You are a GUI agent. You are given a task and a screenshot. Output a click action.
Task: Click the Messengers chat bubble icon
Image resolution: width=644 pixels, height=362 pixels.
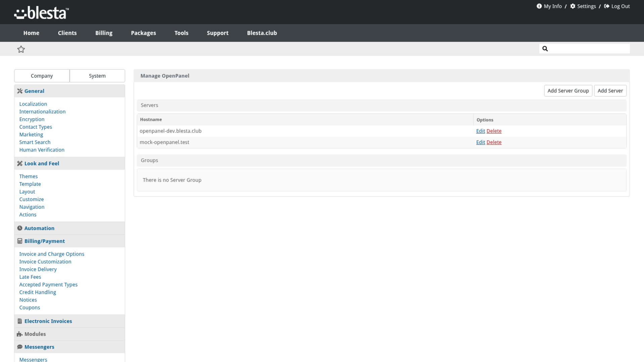[x=20, y=347]
